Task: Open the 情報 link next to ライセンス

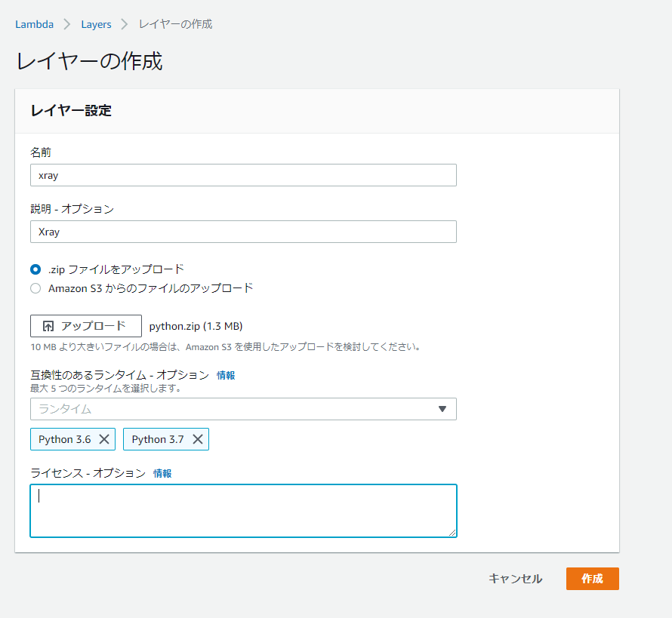Action: point(162,473)
